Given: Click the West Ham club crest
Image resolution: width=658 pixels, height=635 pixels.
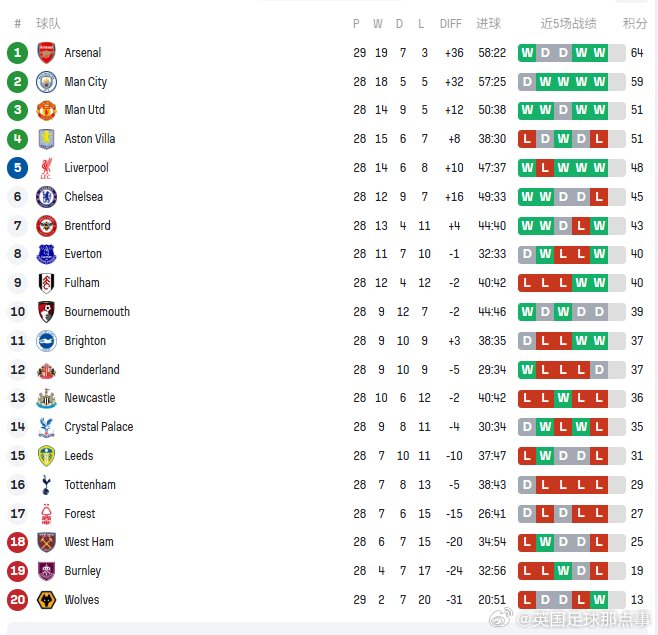Looking at the screenshot, I should click(46, 542).
